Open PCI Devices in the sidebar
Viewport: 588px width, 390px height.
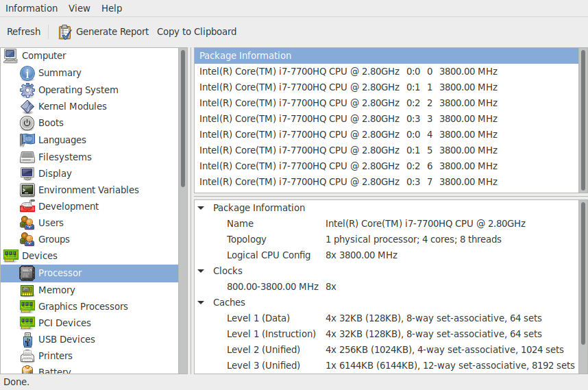point(65,323)
